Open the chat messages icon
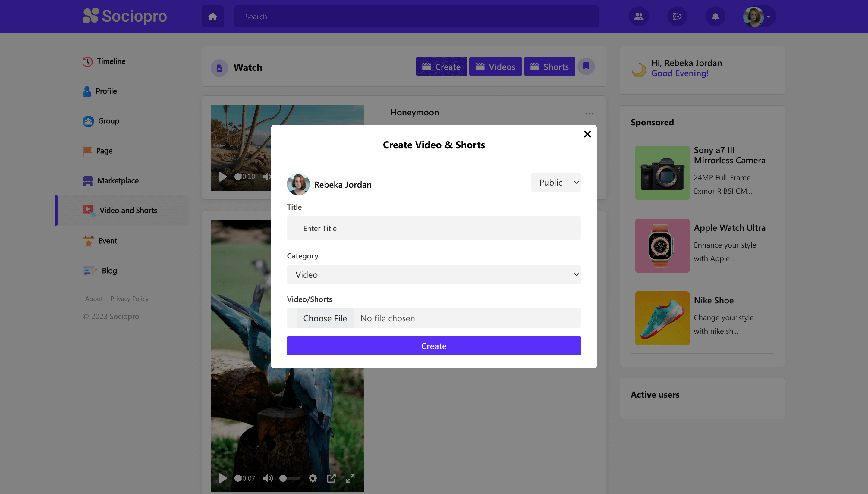Screen dimensions: 868x494 677,16
